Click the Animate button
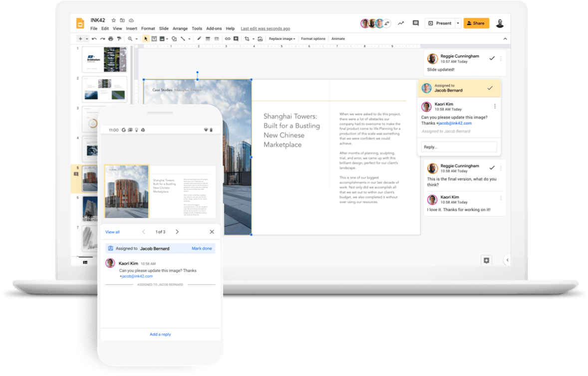Screen dimensions: 588x376 point(338,38)
